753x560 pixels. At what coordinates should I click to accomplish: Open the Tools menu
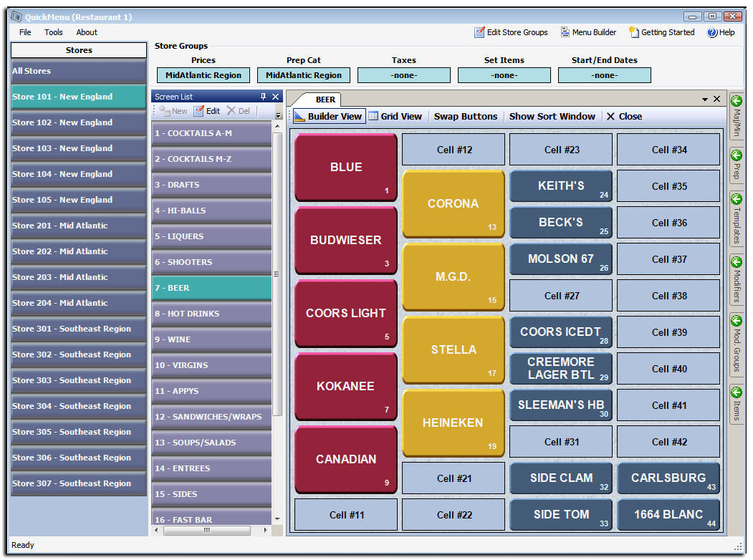point(54,32)
